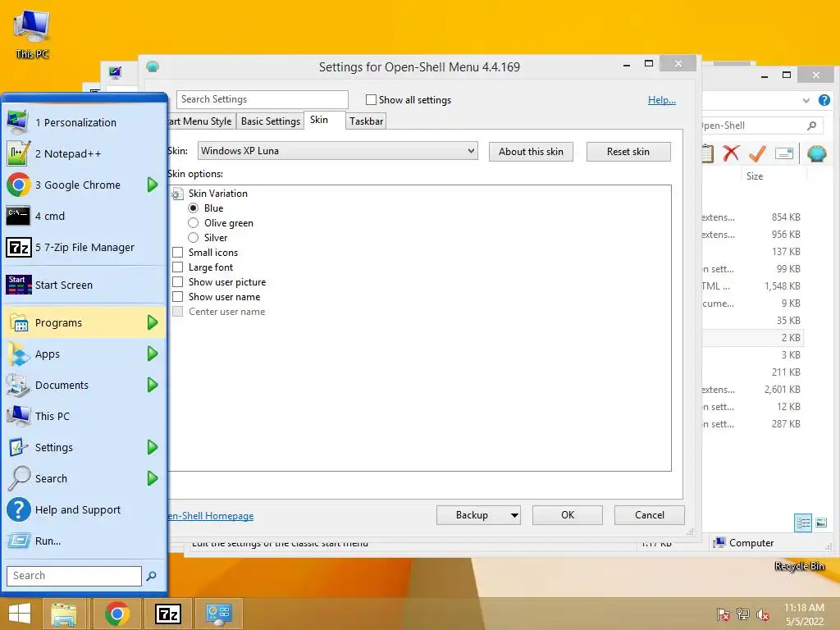Click Cancel button

pos(650,515)
